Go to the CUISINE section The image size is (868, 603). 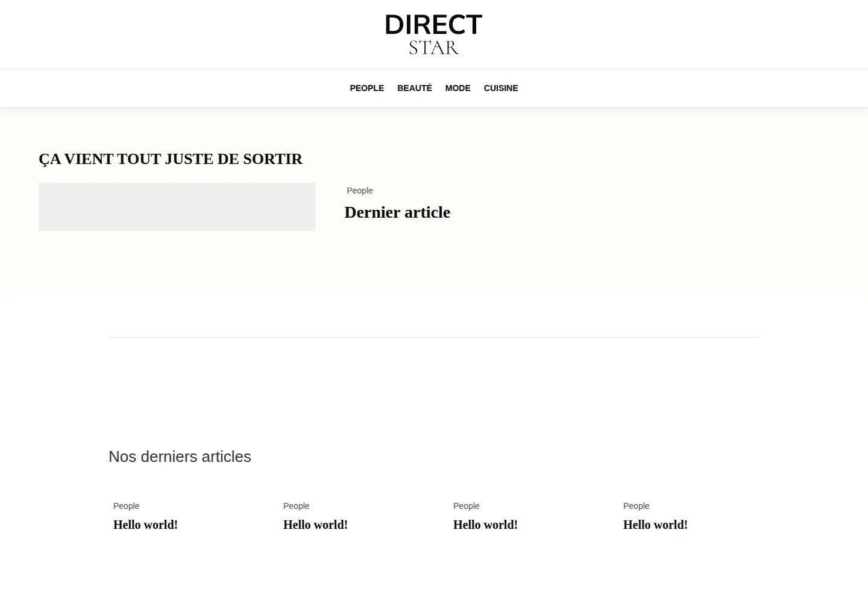click(501, 88)
